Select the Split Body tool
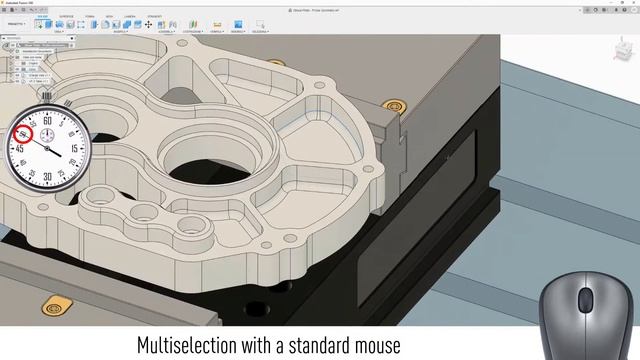 click(138, 24)
